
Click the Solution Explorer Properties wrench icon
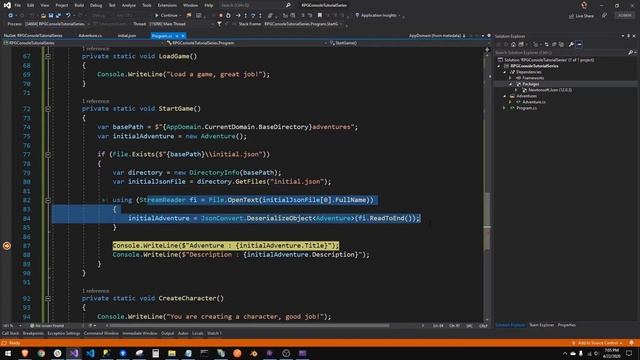(571, 44)
